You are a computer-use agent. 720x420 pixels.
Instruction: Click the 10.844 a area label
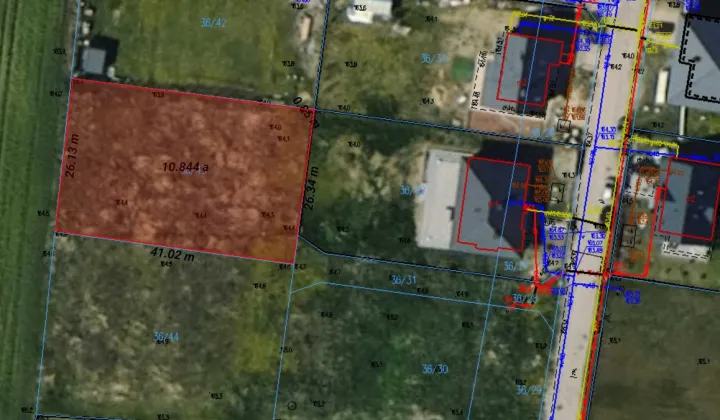point(185,167)
